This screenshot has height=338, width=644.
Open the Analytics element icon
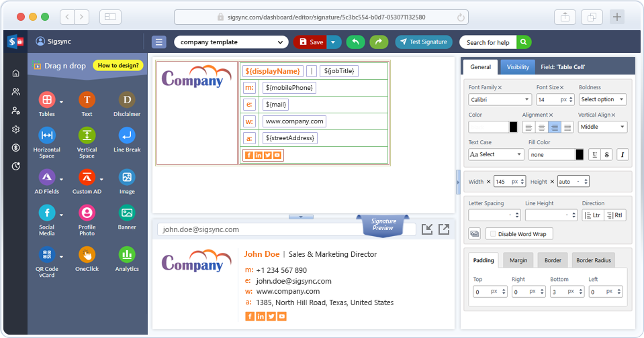click(127, 255)
